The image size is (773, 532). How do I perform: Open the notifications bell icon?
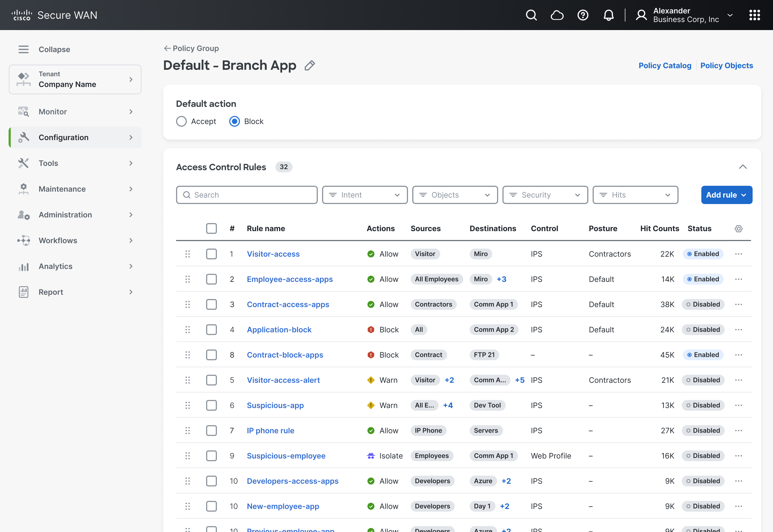pos(609,15)
